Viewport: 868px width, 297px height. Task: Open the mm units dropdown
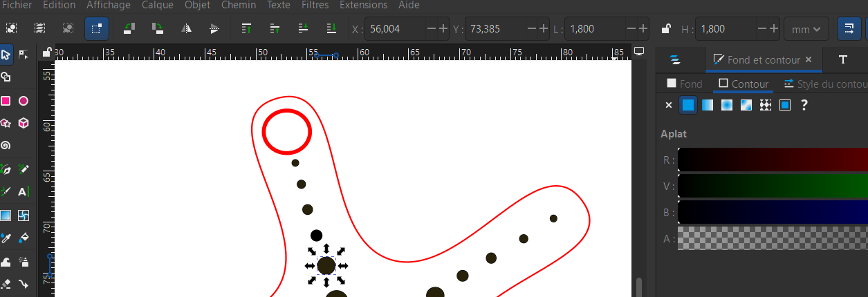coord(806,29)
